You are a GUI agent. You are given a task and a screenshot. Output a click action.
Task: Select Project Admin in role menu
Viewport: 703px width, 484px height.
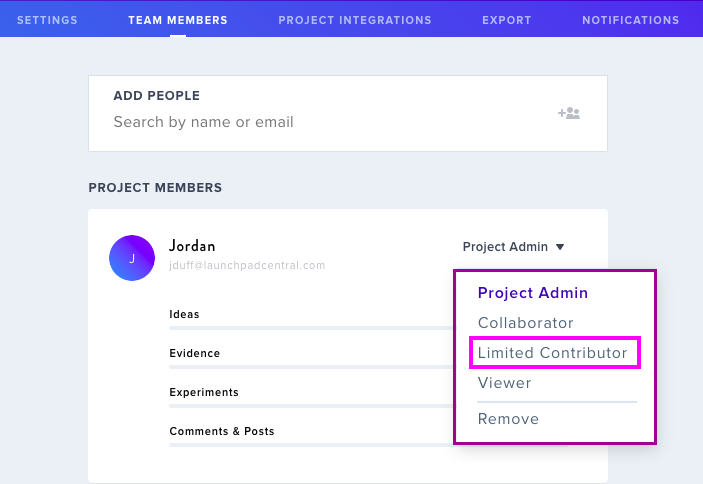coord(533,293)
